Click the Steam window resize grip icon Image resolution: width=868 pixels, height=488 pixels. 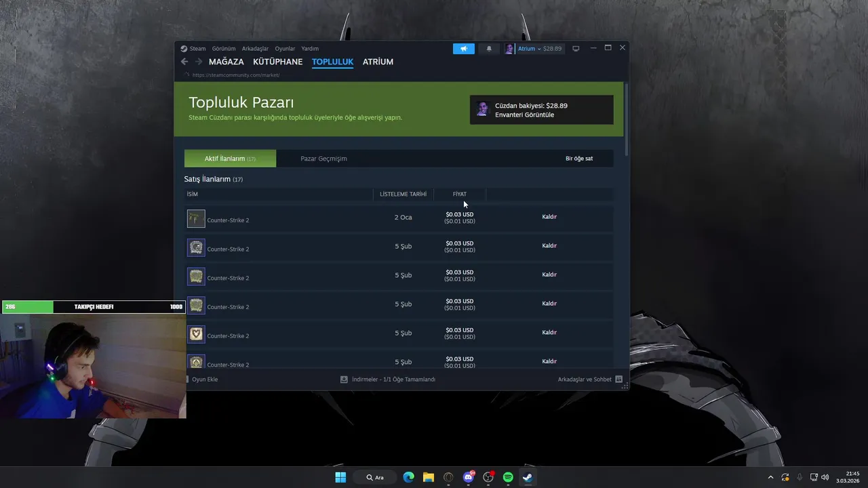pos(625,386)
